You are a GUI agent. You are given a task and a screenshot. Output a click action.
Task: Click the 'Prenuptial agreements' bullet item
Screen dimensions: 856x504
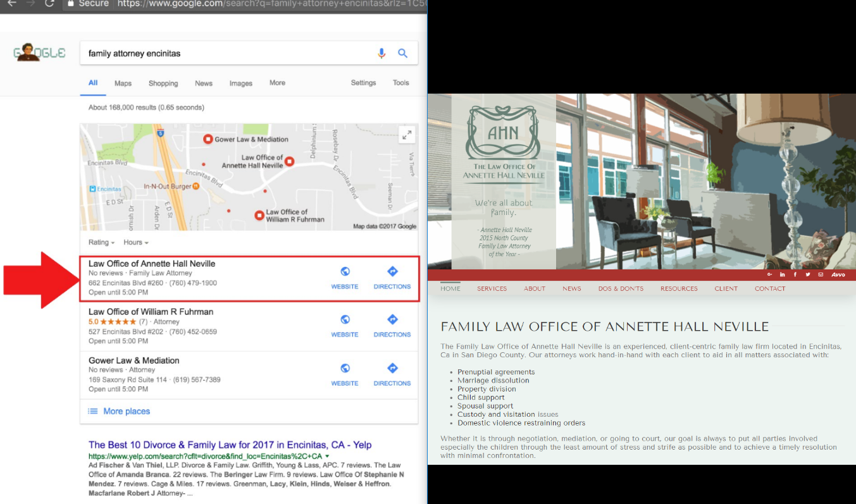coord(496,372)
